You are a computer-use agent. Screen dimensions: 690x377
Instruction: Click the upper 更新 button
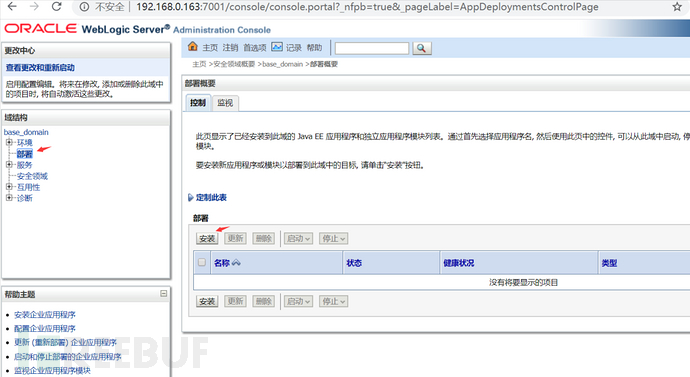point(235,238)
